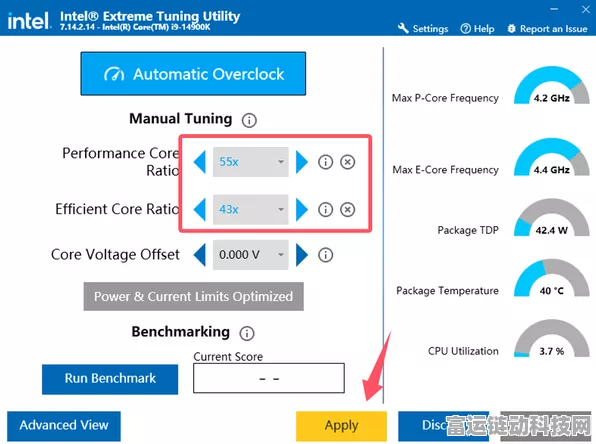Open the Help menu
Image resolution: width=596 pixels, height=444 pixels.
tap(477, 29)
